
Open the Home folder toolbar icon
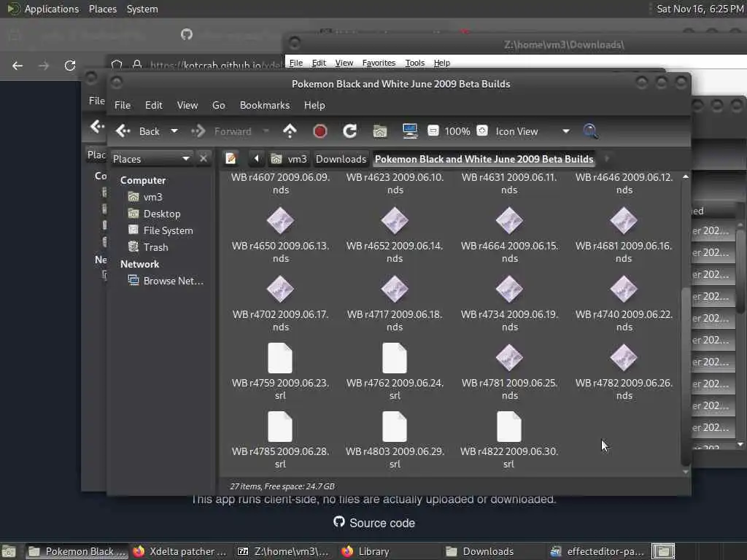tap(379, 131)
